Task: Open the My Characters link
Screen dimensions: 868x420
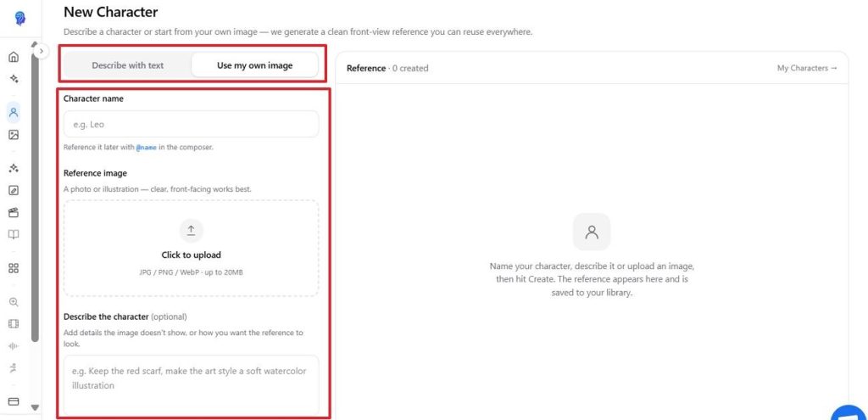Action: 807,68
